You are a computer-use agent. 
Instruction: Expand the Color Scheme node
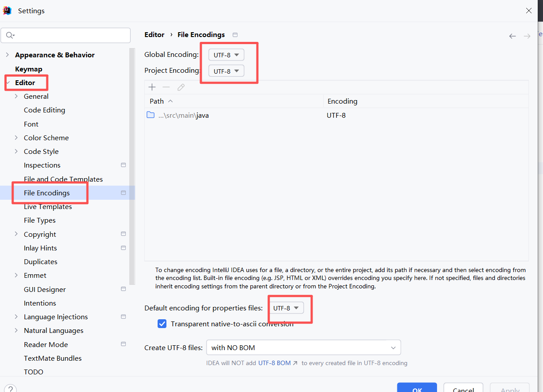[x=16, y=138]
